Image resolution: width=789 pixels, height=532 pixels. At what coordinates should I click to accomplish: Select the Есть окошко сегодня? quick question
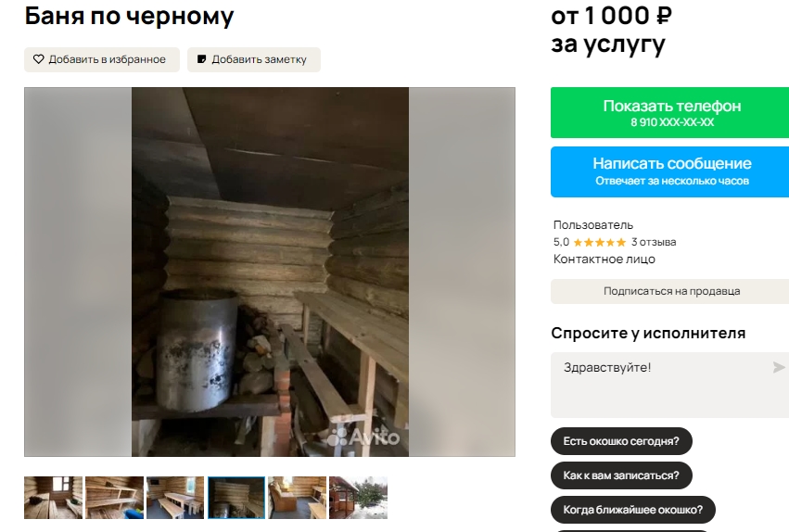621,441
